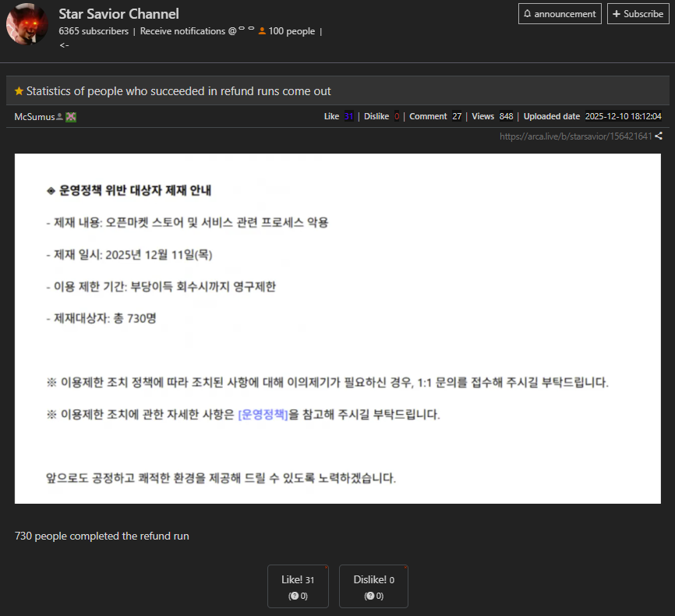Screen dimensions: 675x616
Task: Click the pixel badge icon after McSumus
Action: click(x=71, y=117)
